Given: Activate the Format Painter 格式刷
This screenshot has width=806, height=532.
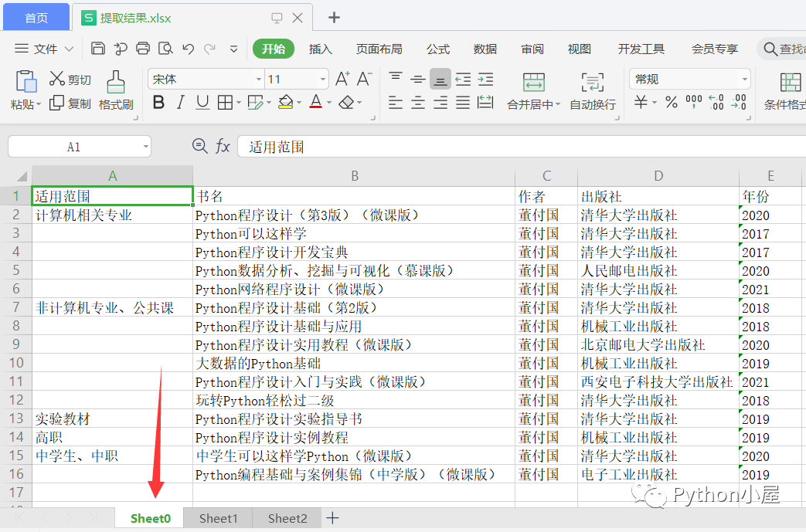Looking at the screenshot, I should (116, 91).
